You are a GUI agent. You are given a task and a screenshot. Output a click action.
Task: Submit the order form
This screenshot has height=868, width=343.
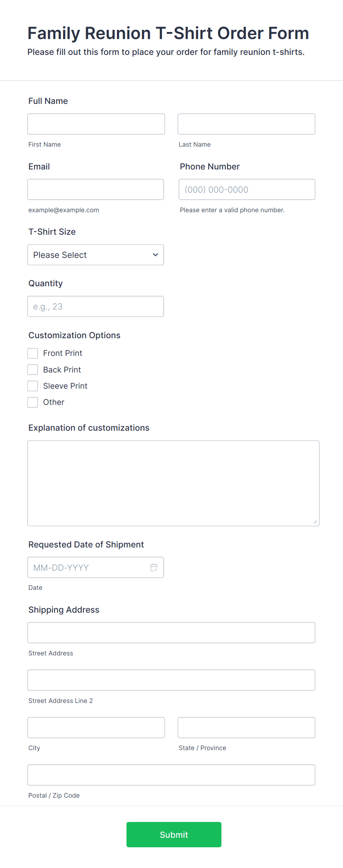coord(174,834)
